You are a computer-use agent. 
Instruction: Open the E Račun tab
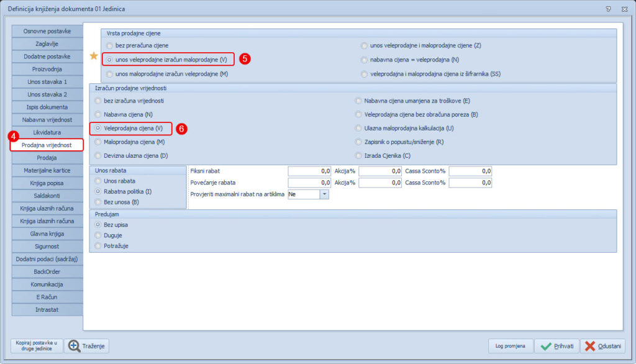coord(47,297)
